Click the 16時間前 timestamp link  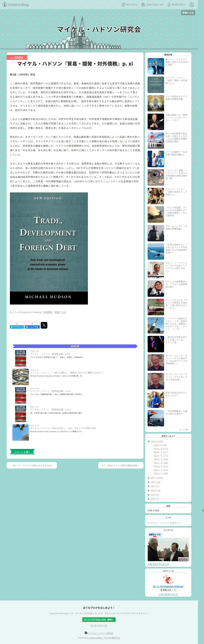click(47, 312)
